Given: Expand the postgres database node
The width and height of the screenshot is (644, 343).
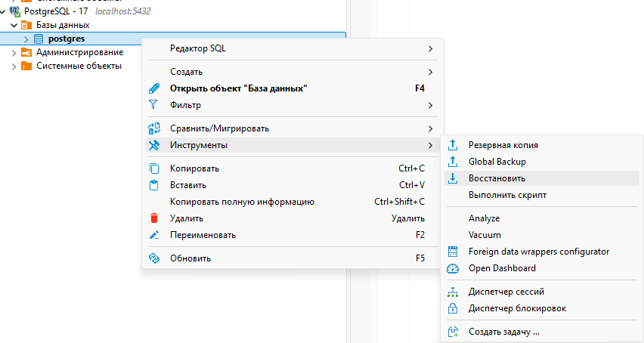Looking at the screenshot, I should coord(26,39).
